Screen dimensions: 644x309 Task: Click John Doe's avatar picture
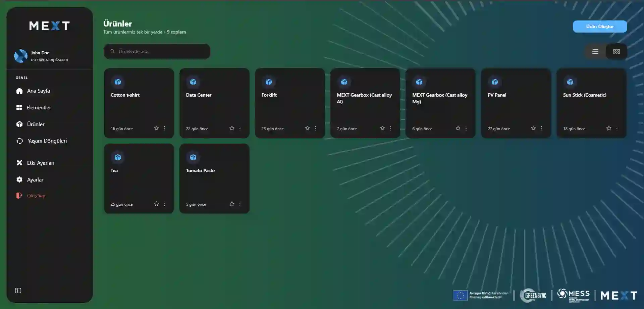(21, 56)
